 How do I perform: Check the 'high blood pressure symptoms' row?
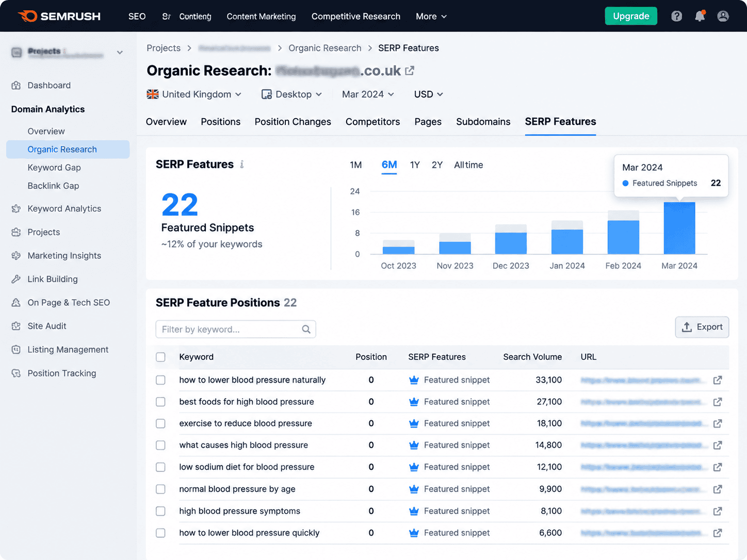pyautogui.click(x=161, y=511)
